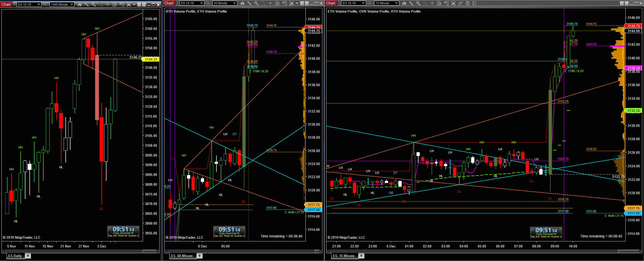
Task: Click the list icon in 15 Minute toolbar
Action: click(x=474, y=3)
